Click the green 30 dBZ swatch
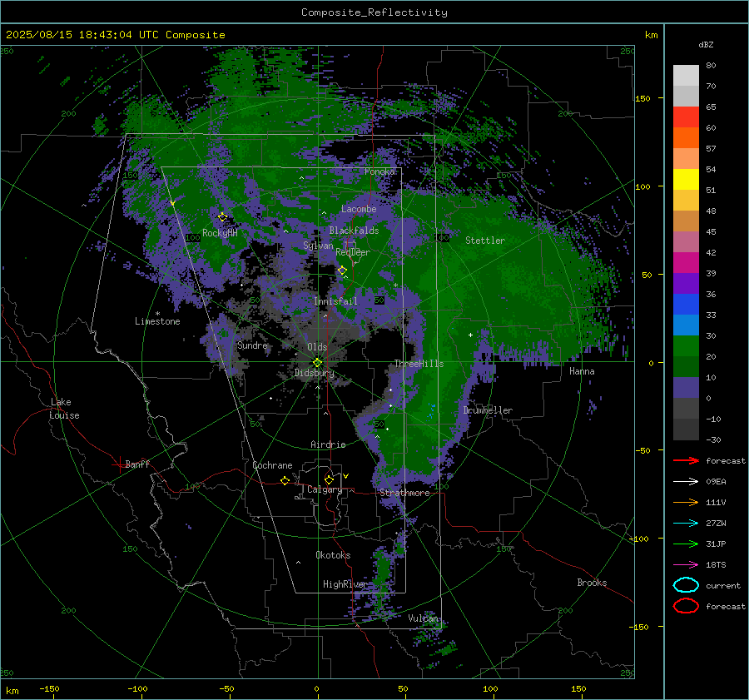This screenshot has height=700, width=749. point(686,345)
